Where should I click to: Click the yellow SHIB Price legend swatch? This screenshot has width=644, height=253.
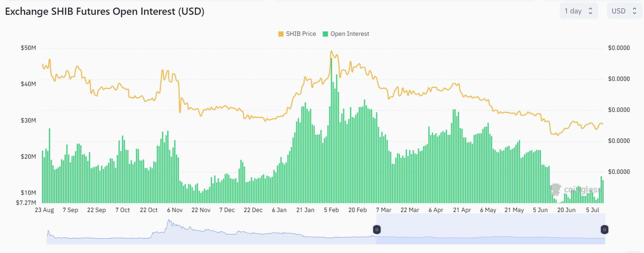click(x=281, y=34)
